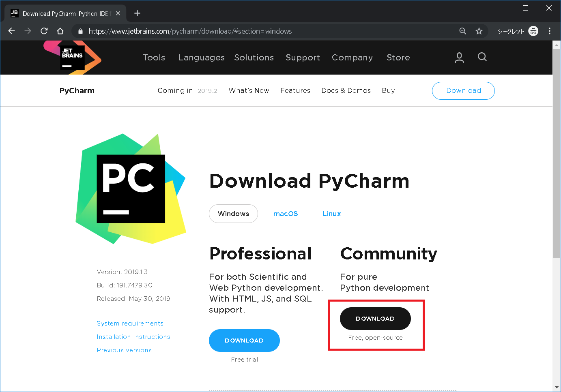Open the What's New page
The width and height of the screenshot is (561, 392).
coord(249,91)
